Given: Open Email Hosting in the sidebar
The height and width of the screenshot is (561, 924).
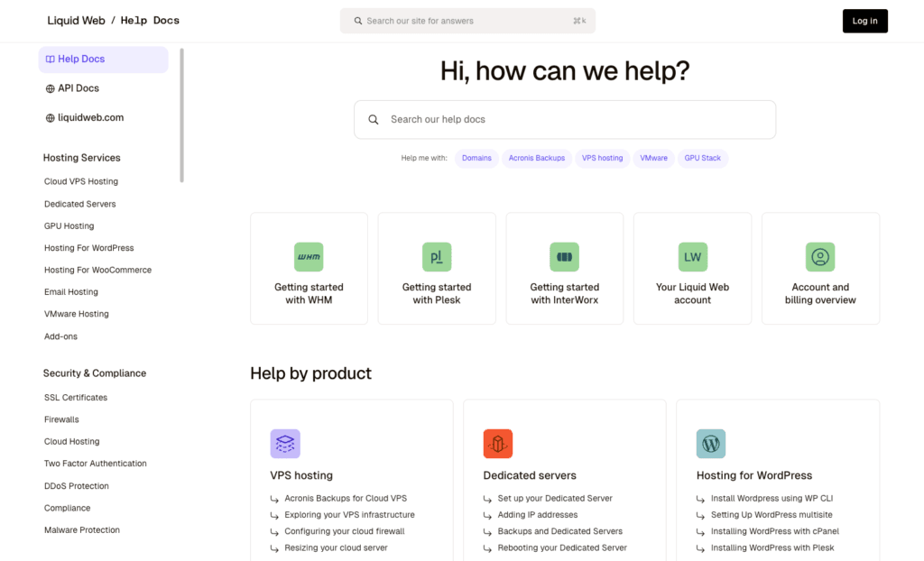Looking at the screenshot, I should tap(70, 291).
